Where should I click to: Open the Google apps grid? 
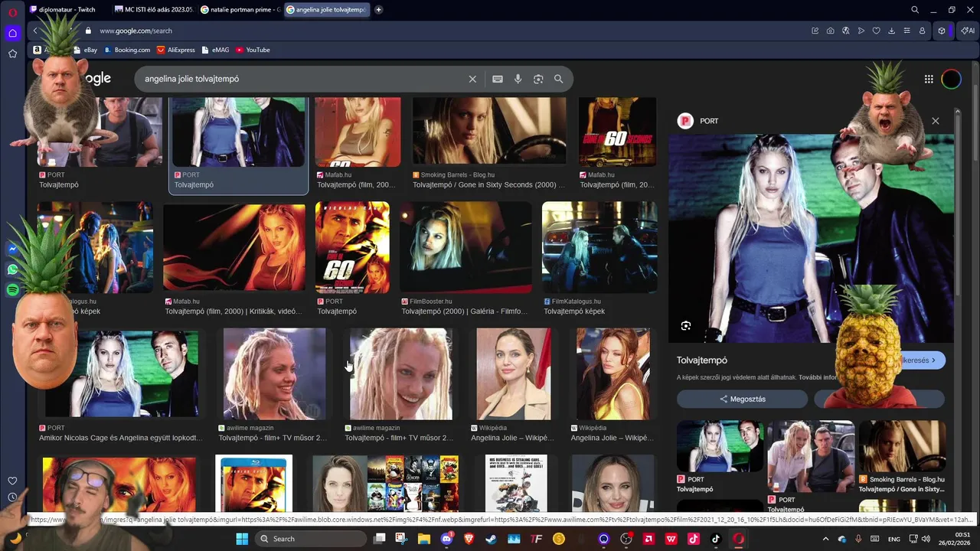point(929,79)
